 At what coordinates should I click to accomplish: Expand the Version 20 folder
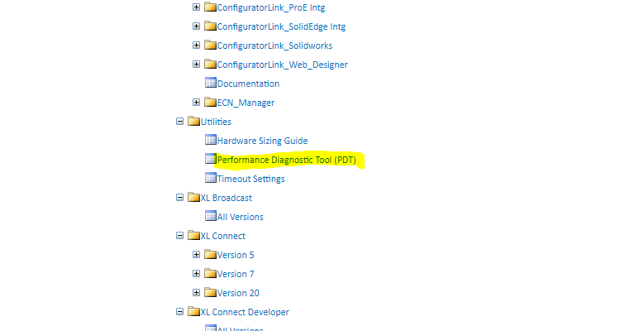(196, 292)
